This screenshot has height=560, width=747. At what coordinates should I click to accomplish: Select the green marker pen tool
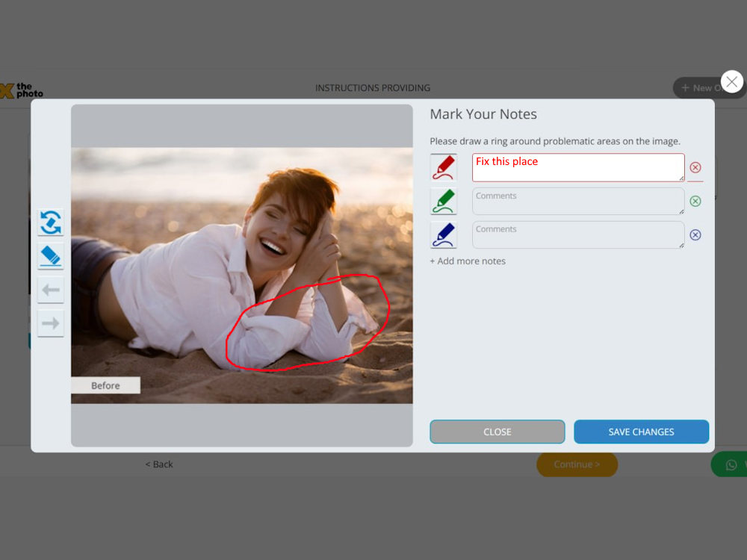coord(444,201)
